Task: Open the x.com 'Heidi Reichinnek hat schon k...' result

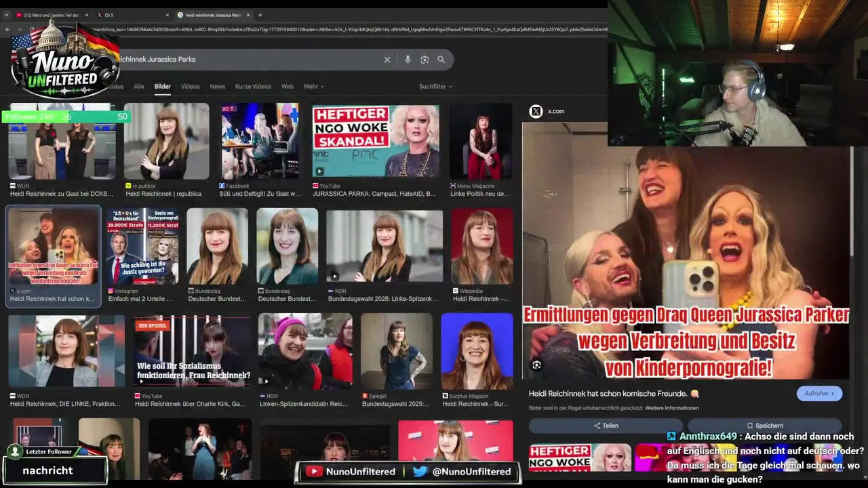Action: pyautogui.click(x=54, y=256)
